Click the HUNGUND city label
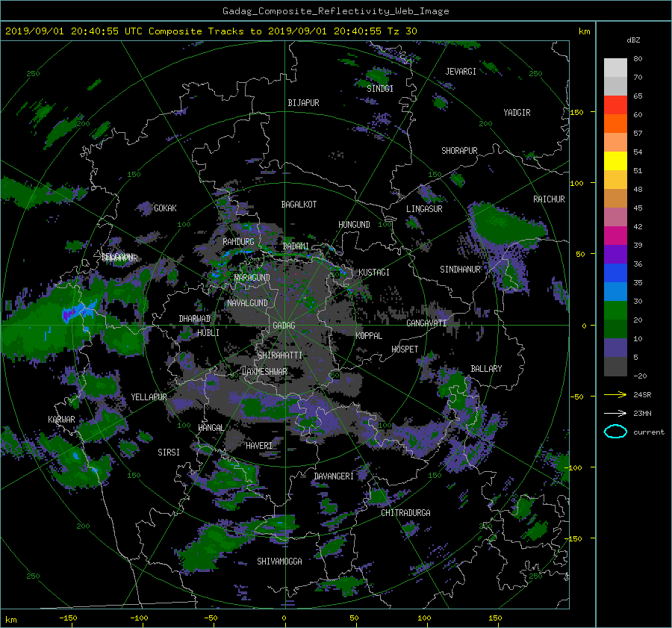The width and height of the screenshot is (672, 628). click(354, 225)
